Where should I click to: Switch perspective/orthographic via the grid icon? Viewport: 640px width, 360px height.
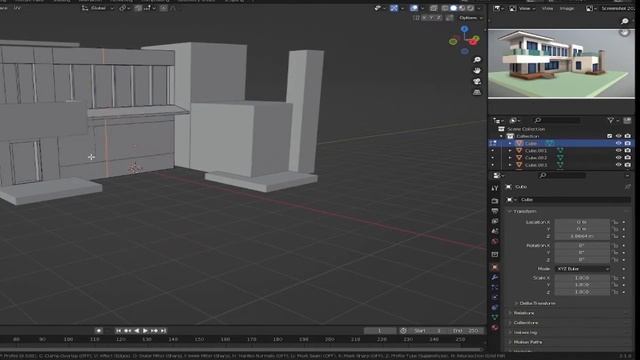(477, 92)
